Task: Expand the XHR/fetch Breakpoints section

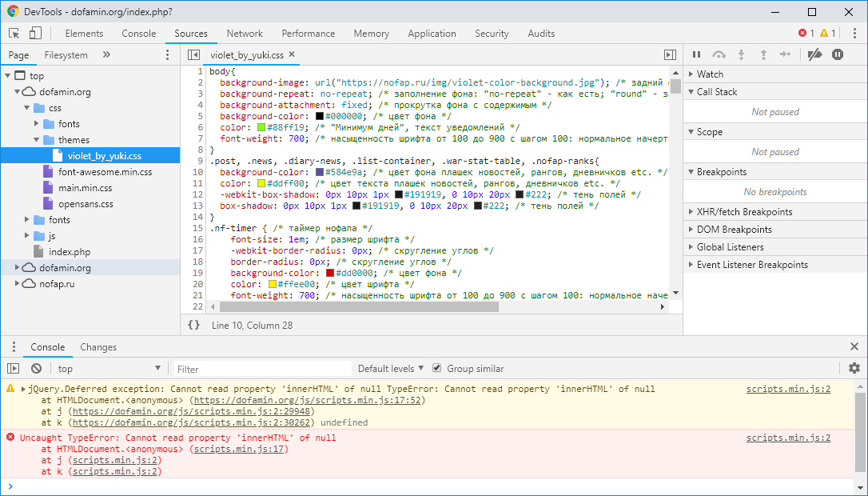Action: tap(744, 212)
